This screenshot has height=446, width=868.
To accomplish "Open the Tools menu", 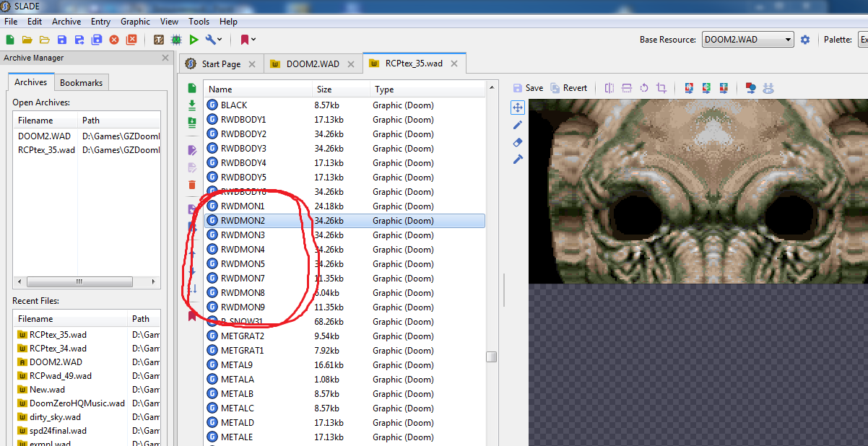I will click(199, 22).
